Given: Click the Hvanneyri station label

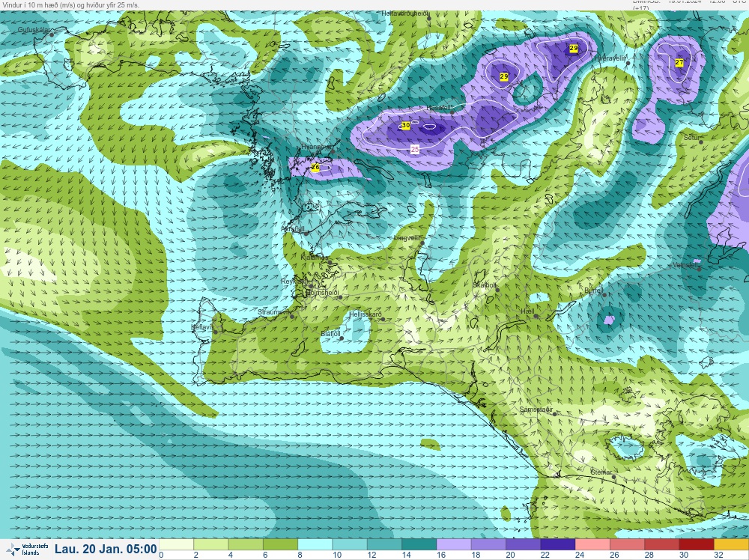Looking at the screenshot, I should point(317,147).
